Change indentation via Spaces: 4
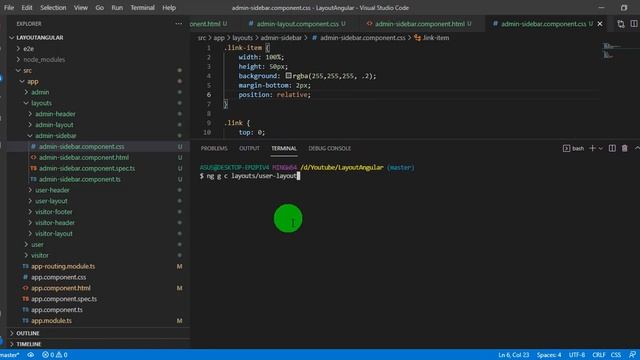 tap(549, 355)
